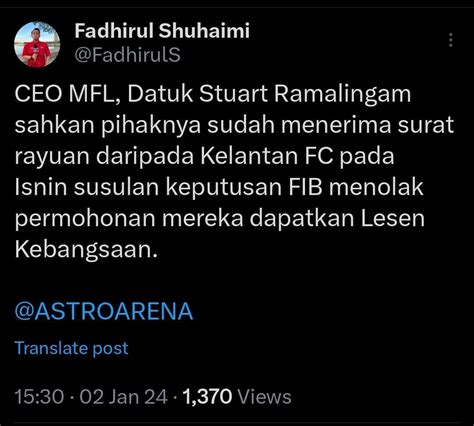The height and width of the screenshot is (426, 474).
Task: Click the words Lesen in the tweet body
Action: pos(393,219)
